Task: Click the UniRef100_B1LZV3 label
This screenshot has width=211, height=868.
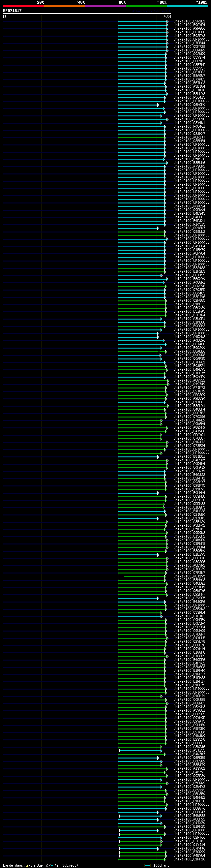Action: tap(189, 555)
